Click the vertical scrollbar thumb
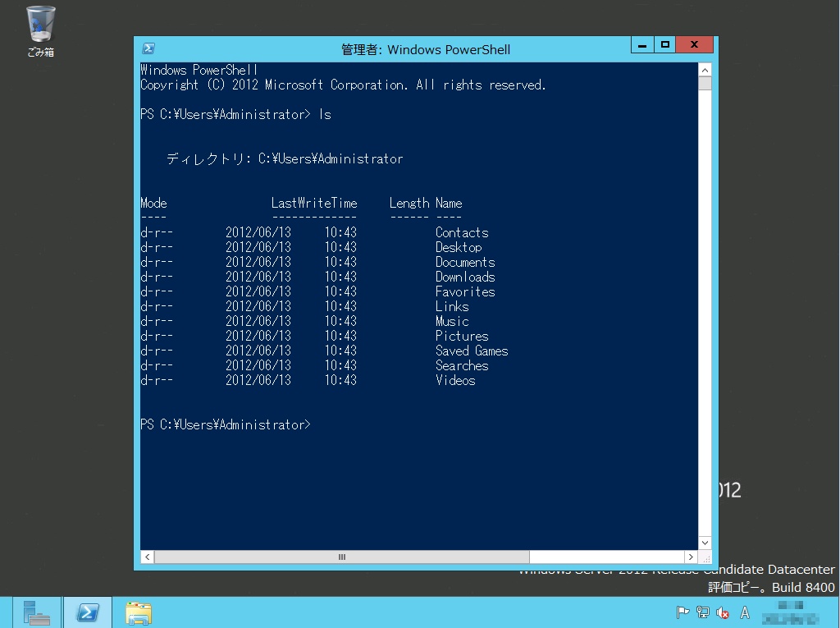This screenshot has height=628, width=840. (705, 84)
